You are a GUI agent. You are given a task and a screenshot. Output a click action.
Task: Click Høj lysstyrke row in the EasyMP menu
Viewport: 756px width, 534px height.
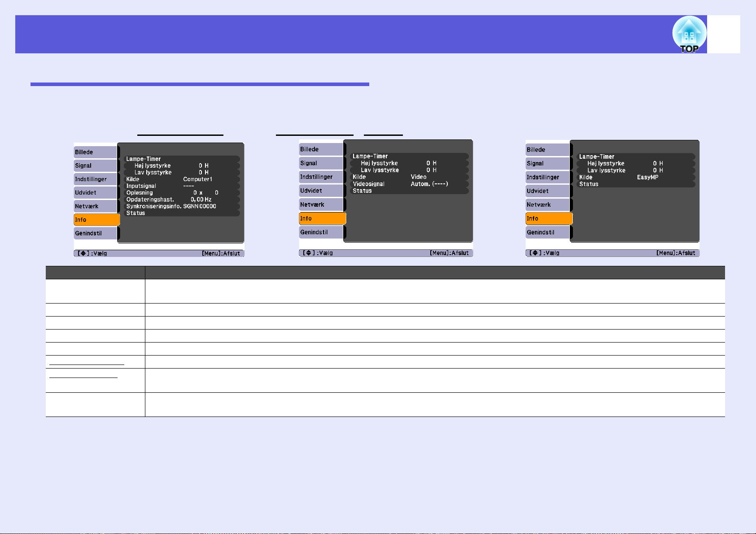(636, 164)
